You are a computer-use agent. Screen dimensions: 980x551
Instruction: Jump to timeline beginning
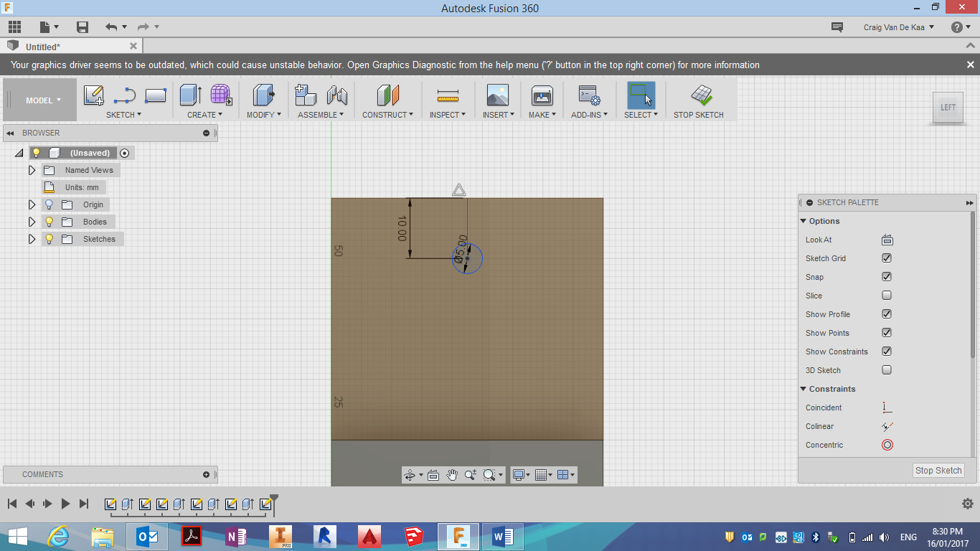click(x=12, y=504)
